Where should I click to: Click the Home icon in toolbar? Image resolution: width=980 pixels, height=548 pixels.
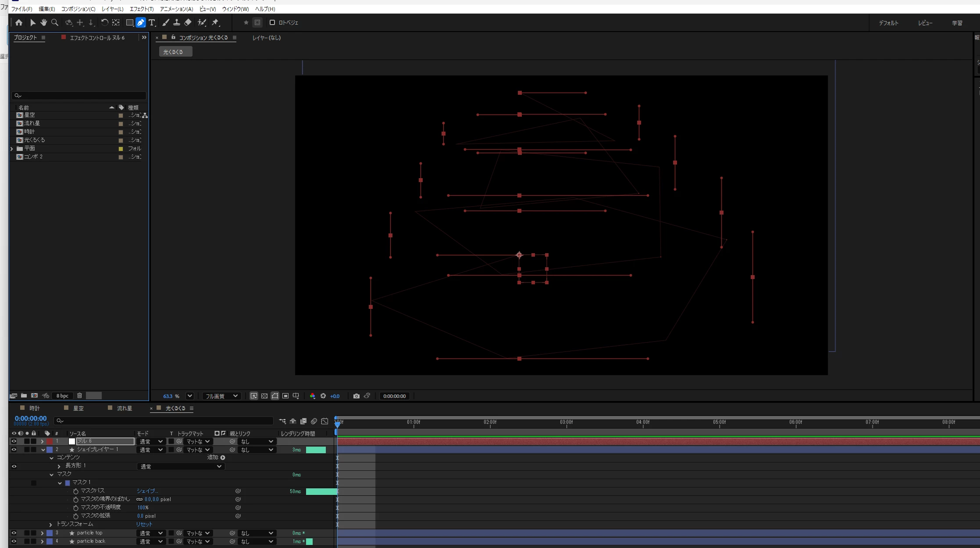click(19, 22)
